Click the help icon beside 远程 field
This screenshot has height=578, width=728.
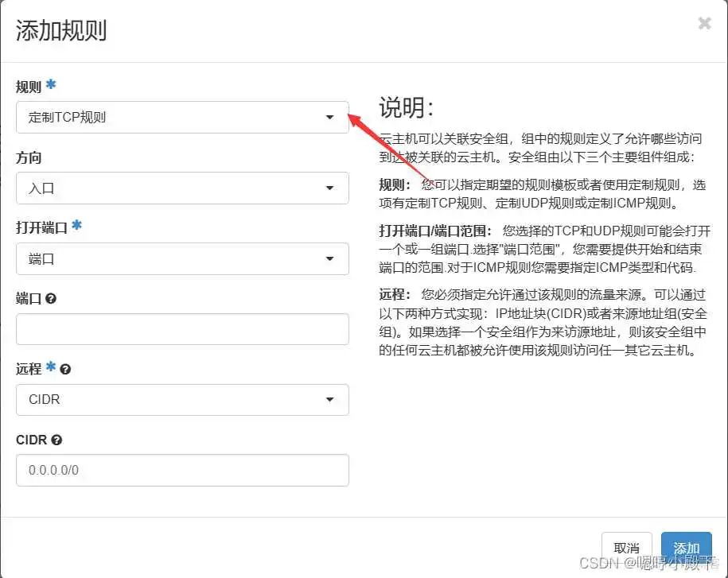[x=65, y=369]
